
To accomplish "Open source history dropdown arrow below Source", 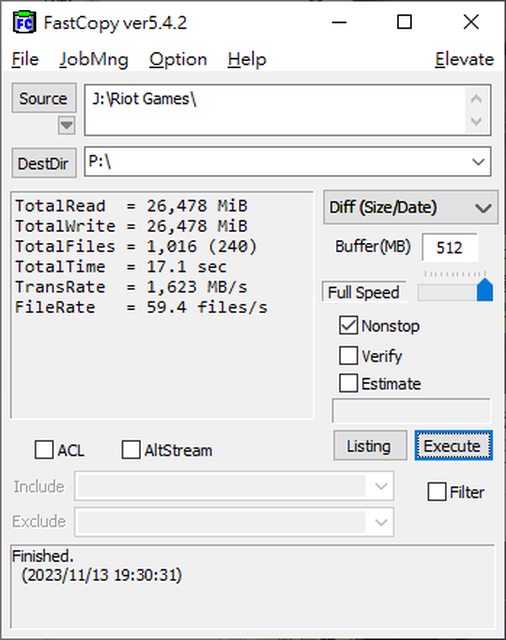I will coord(67,125).
